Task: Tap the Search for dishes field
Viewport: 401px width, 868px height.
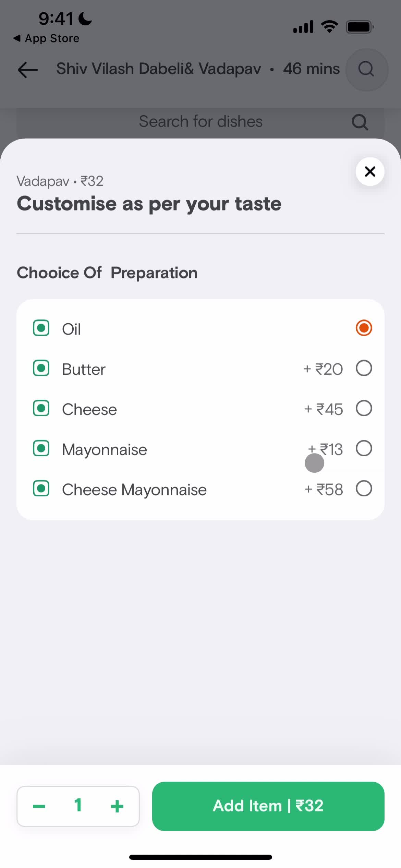Action: coord(200,122)
